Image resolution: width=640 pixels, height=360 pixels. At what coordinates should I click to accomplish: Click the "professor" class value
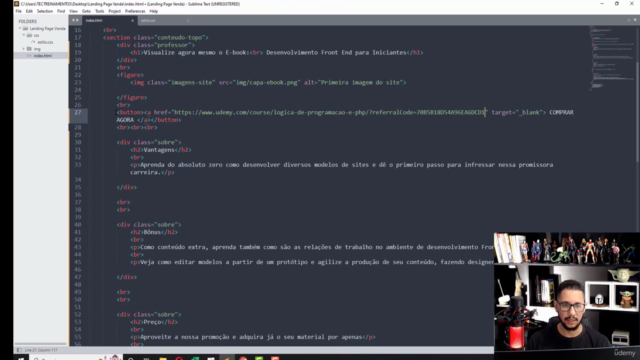[173, 45]
